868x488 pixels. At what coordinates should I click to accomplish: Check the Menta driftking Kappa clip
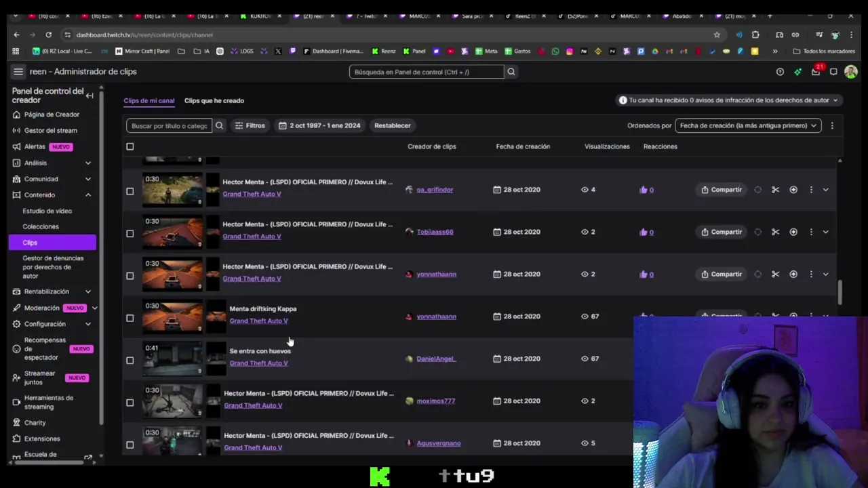(130, 318)
